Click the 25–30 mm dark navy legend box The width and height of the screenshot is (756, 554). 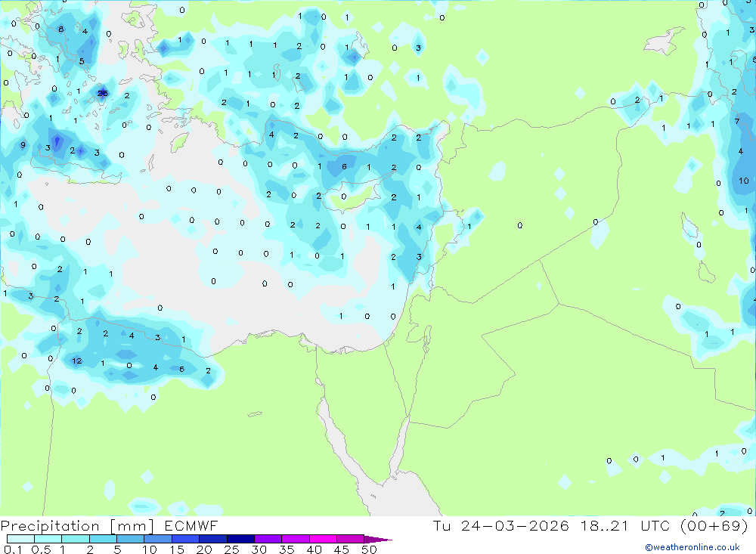tap(240, 539)
